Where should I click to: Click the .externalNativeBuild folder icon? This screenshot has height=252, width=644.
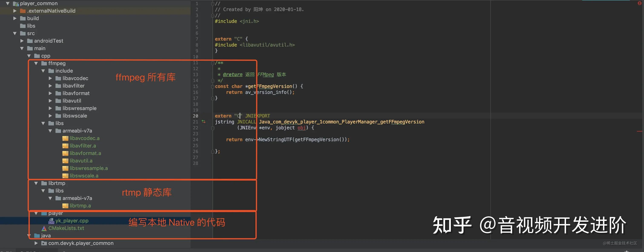click(x=23, y=11)
